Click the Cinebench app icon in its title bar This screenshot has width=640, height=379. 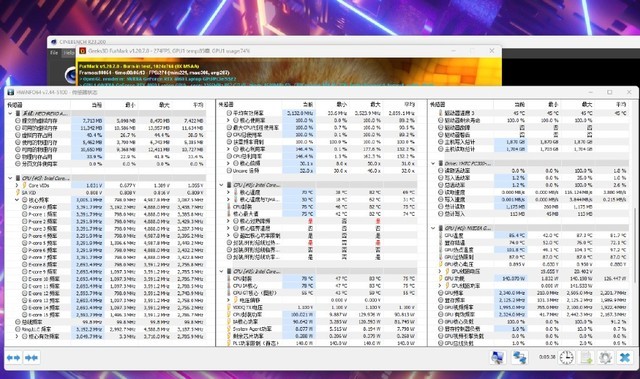coord(53,42)
